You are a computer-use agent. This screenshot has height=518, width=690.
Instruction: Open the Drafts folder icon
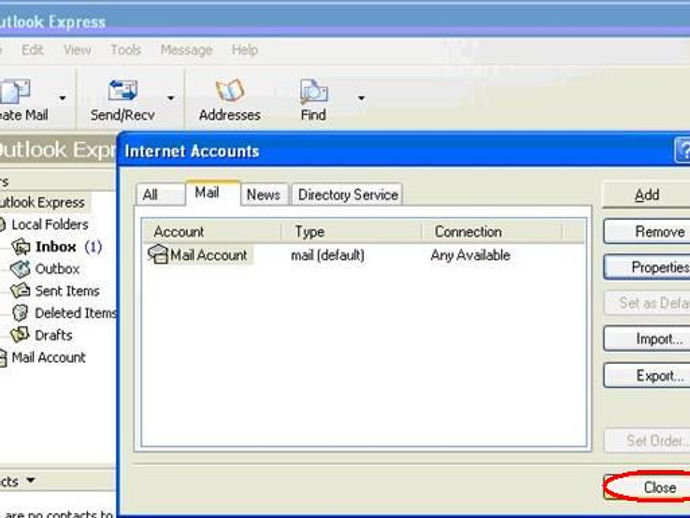coord(20,334)
